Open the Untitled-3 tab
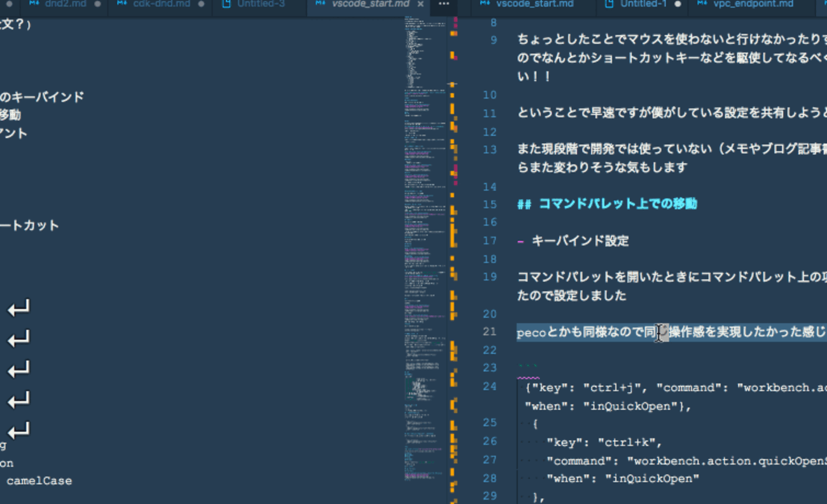Viewport: 827px width, 504px height. [x=261, y=4]
